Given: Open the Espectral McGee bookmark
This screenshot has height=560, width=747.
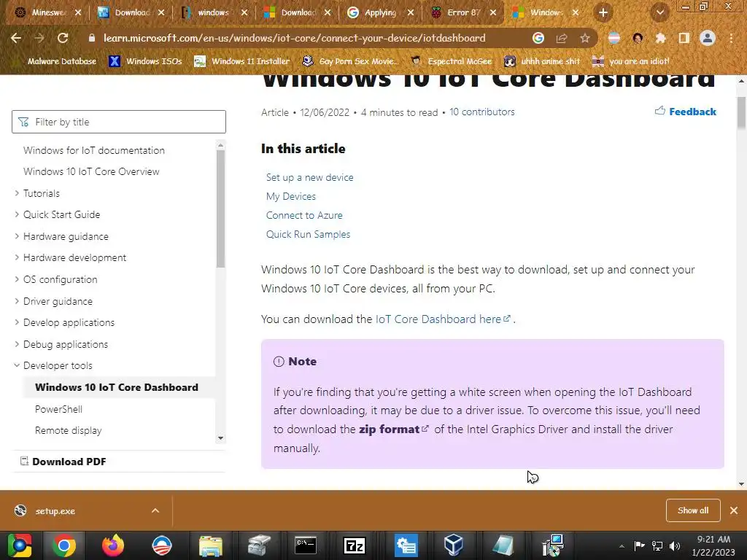Looking at the screenshot, I should pos(451,61).
